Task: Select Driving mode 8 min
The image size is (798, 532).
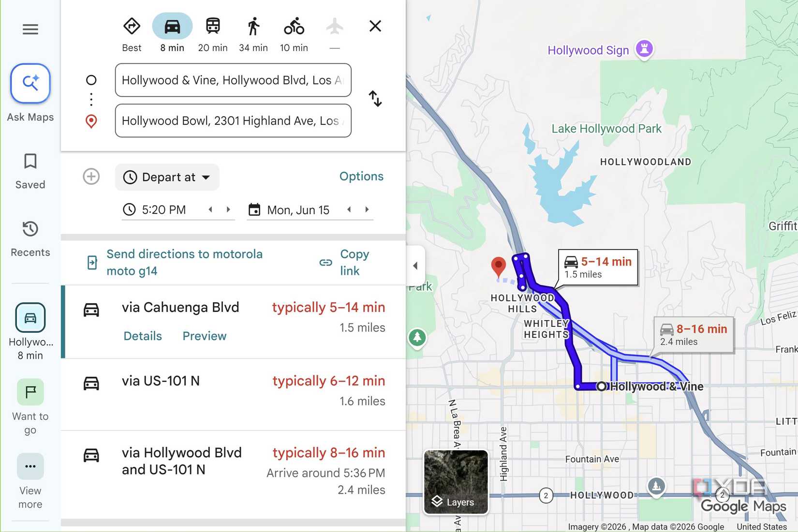Action: [172, 34]
